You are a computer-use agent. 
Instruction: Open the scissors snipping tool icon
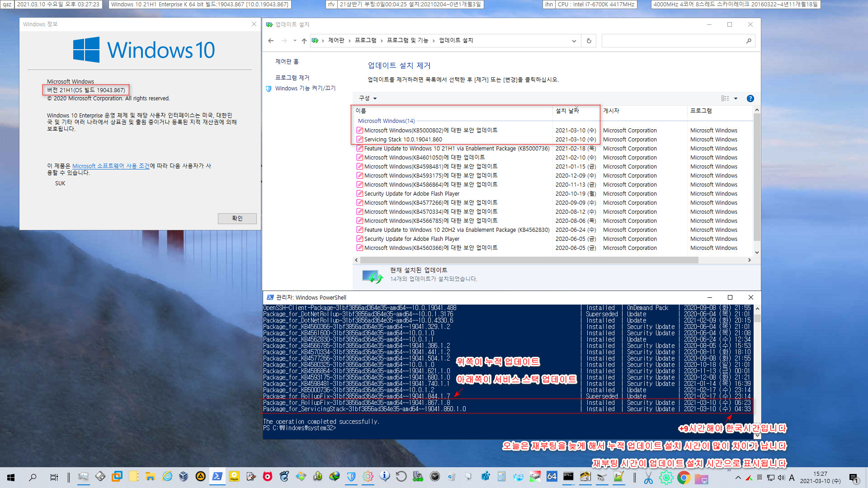tap(648, 477)
